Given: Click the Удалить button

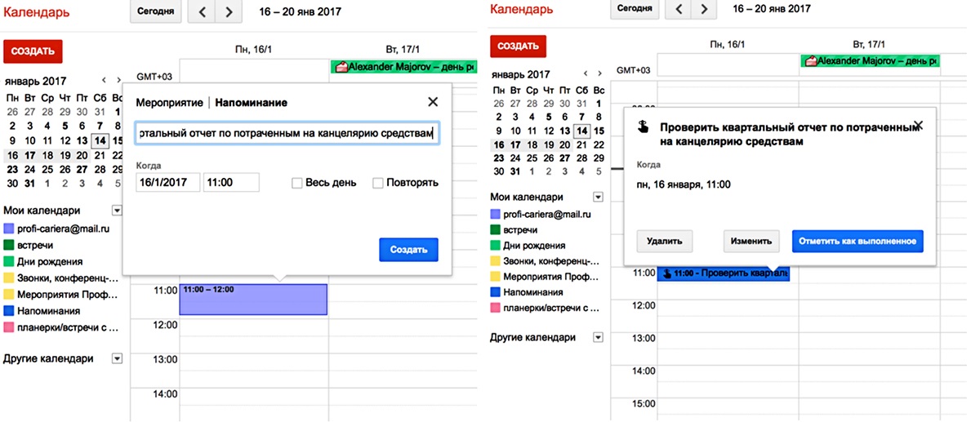Looking at the screenshot, I should point(665,242).
